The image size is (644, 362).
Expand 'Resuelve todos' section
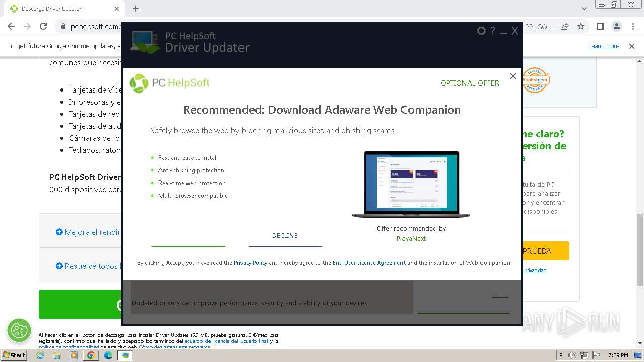point(87,266)
